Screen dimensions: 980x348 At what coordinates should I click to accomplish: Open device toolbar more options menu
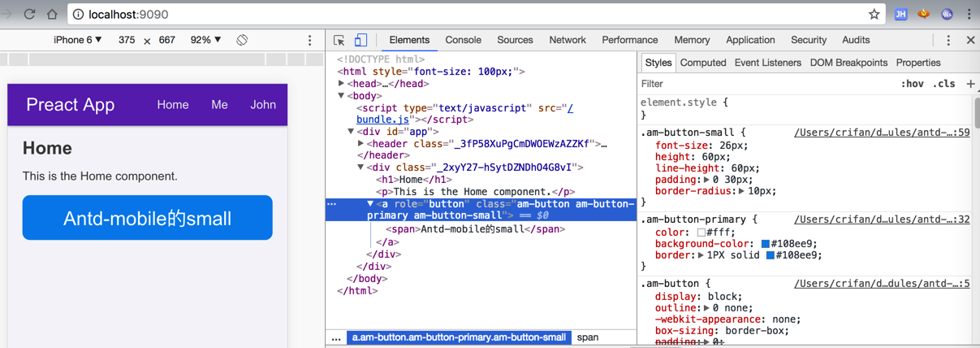[x=309, y=40]
